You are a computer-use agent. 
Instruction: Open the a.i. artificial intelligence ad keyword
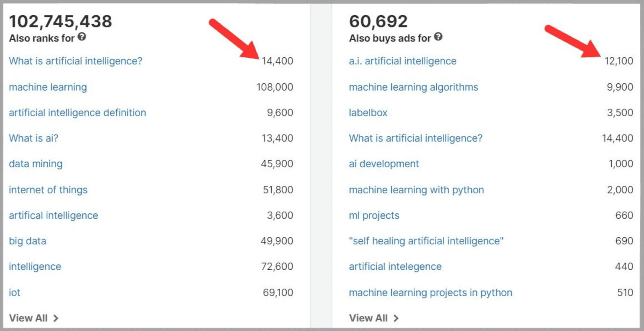(402, 61)
